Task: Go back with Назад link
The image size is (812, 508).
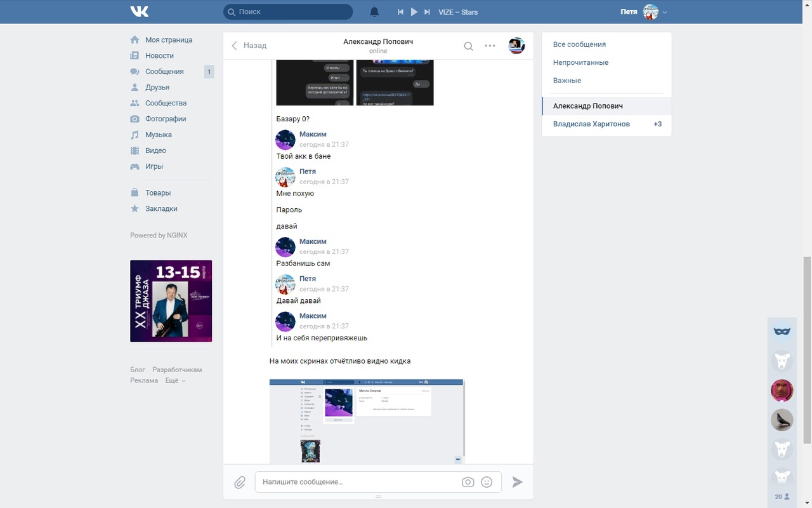Action: click(249, 46)
